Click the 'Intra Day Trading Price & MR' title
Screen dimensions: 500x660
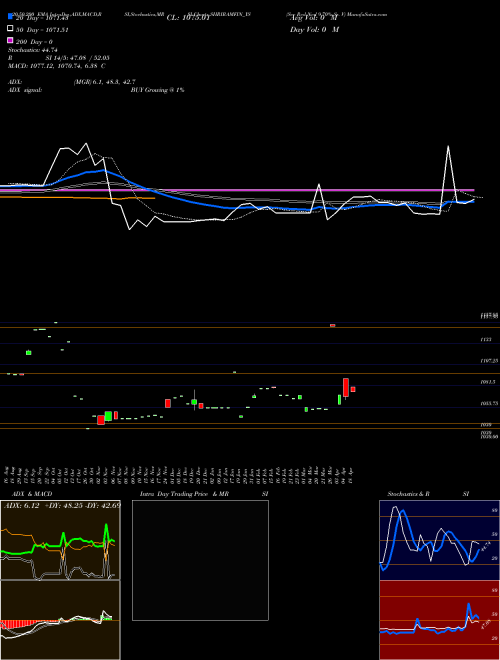pos(184,494)
